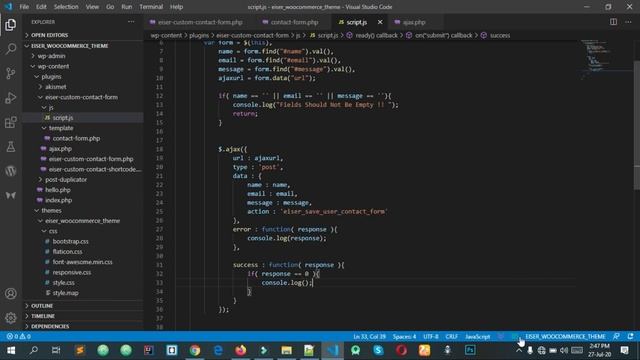Open the Testing flask icon view
The height and width of the screenshot is (360, 640).
11,147
